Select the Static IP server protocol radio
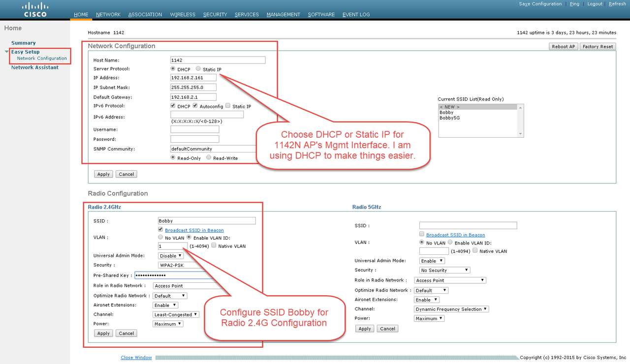Screen dimensions: 630x364 click(198, 69)
